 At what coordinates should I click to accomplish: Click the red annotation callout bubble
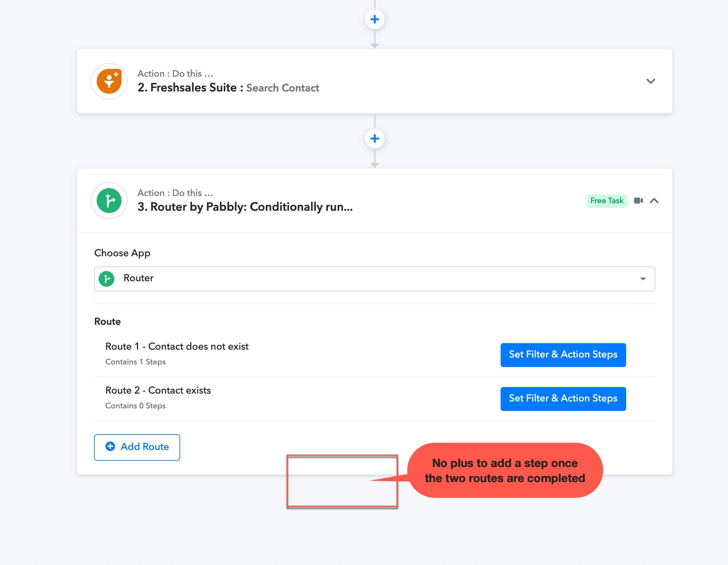tap(505, 470)
